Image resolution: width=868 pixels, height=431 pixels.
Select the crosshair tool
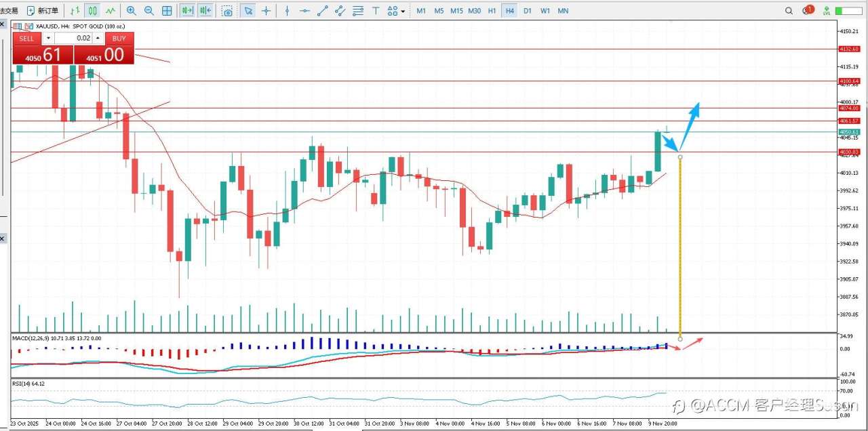point(266,11)
